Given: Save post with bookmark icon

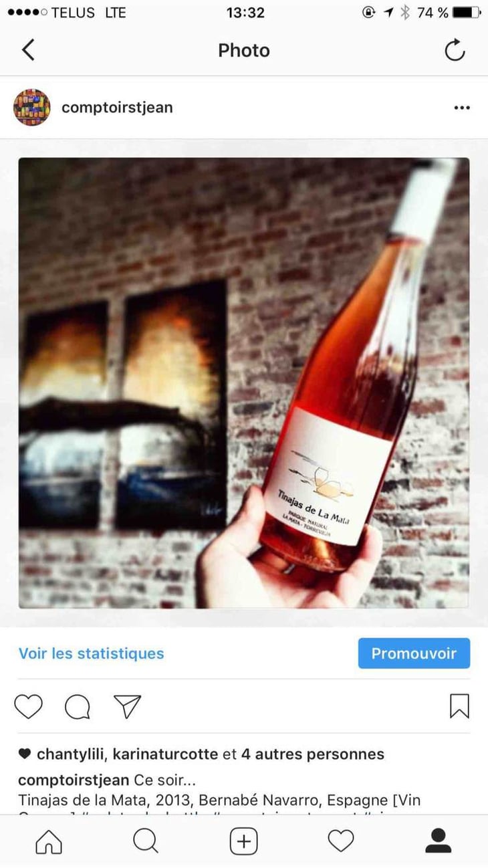Looking at the screenshot, I should (x=459, y=706).
